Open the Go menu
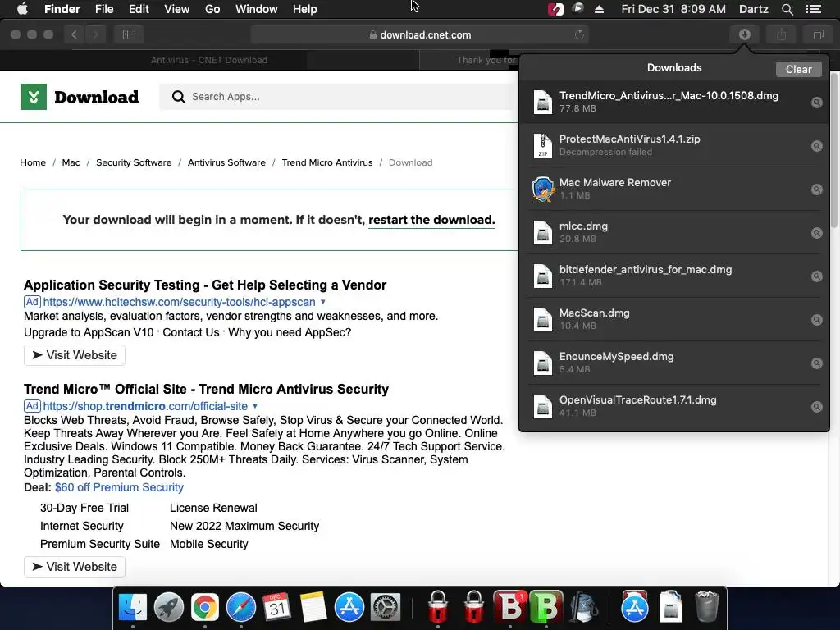Viewport: 840px width, 630px height. tap(212, 9)
